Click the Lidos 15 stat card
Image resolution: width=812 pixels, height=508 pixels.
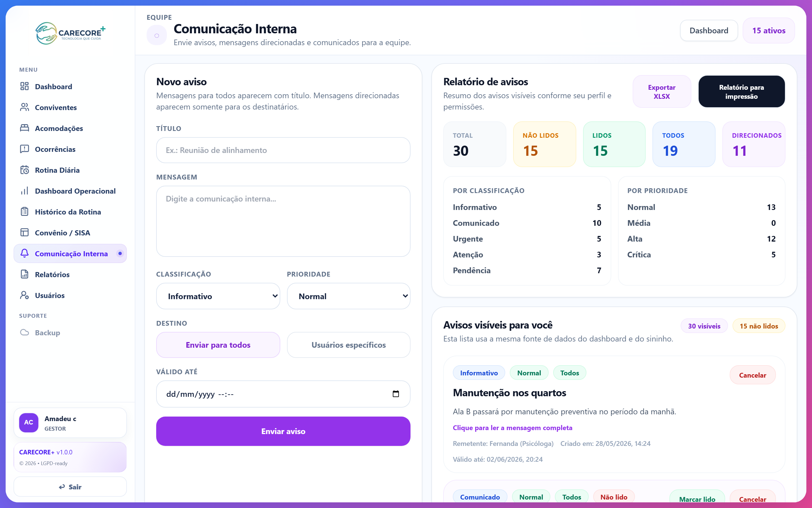[614, 144]
